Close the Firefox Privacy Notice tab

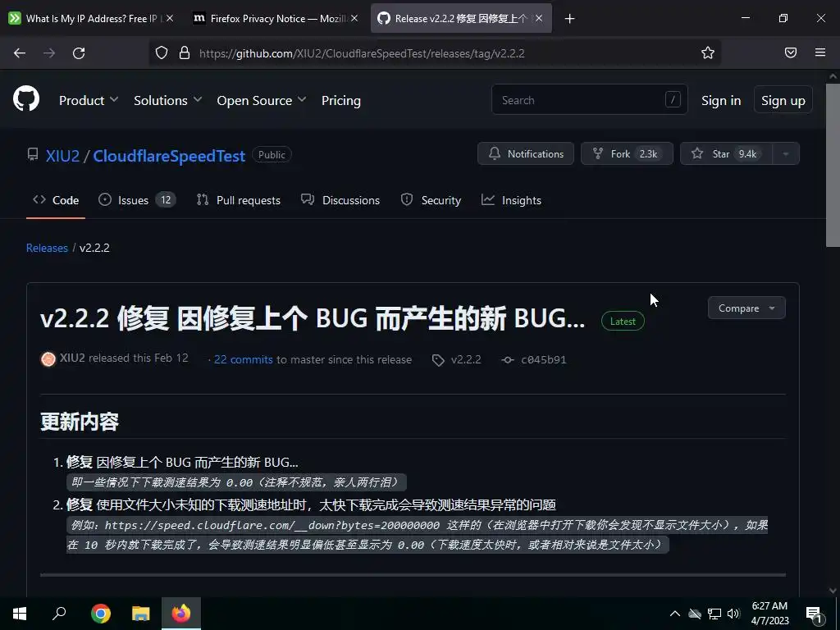pos(354,18)
